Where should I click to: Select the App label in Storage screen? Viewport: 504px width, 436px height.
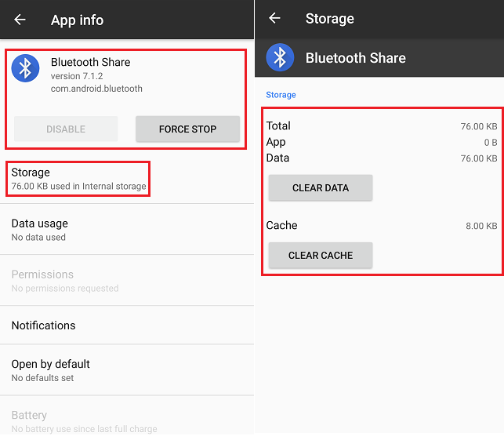[x=276, y=142]
